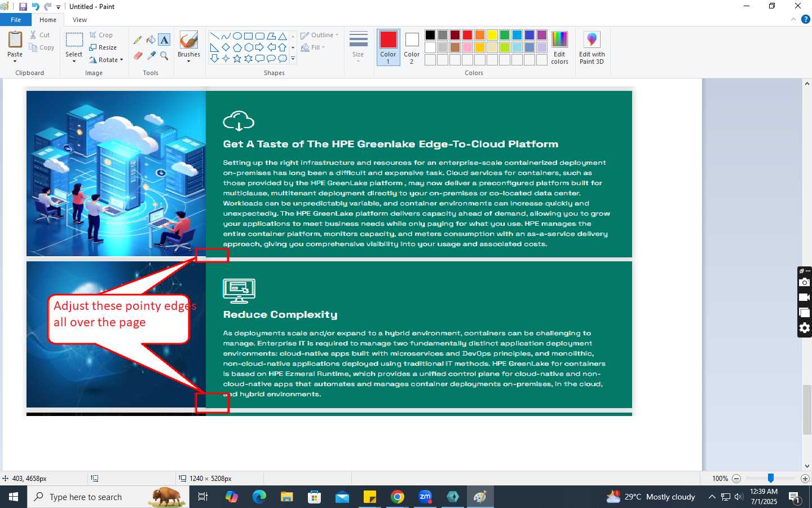The image size is (812, 508).
Task: Open Google Chrome from taskbar
Action: click(398, 497)
